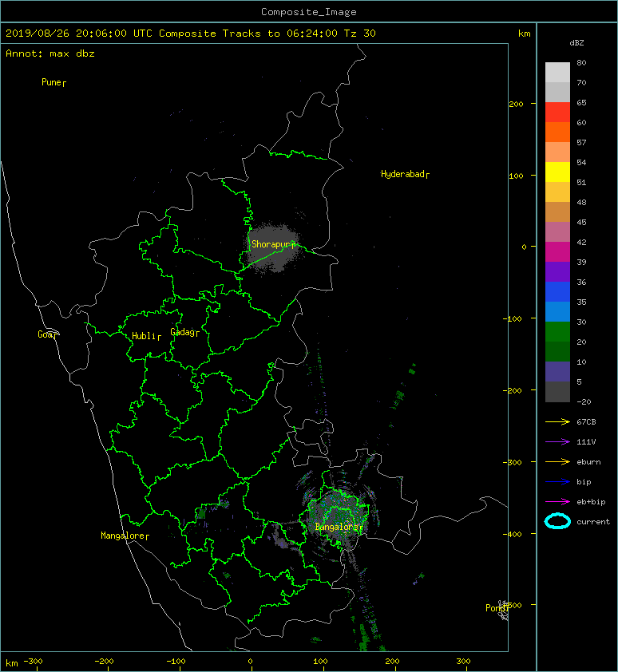Click the red swatch between 65 and 60 dBZ
The width and height of the screenshot is (618, 672).
point(557,113)
